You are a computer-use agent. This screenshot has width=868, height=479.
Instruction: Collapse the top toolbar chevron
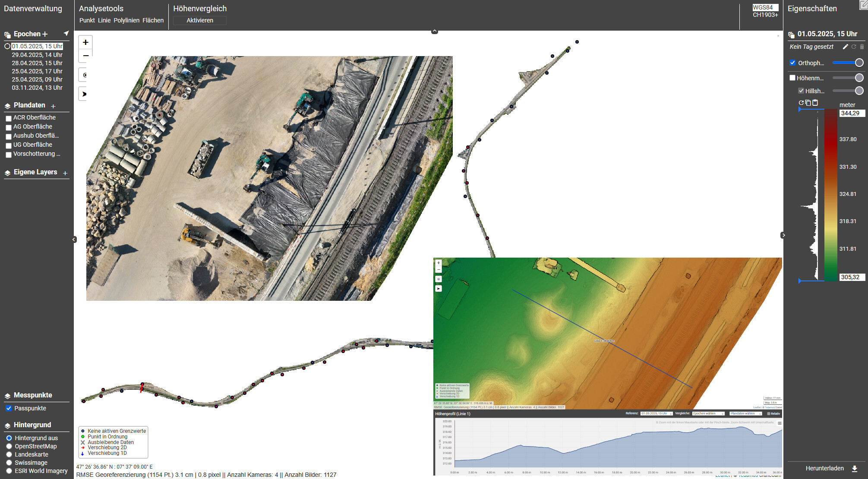click(x=435, y=32)
